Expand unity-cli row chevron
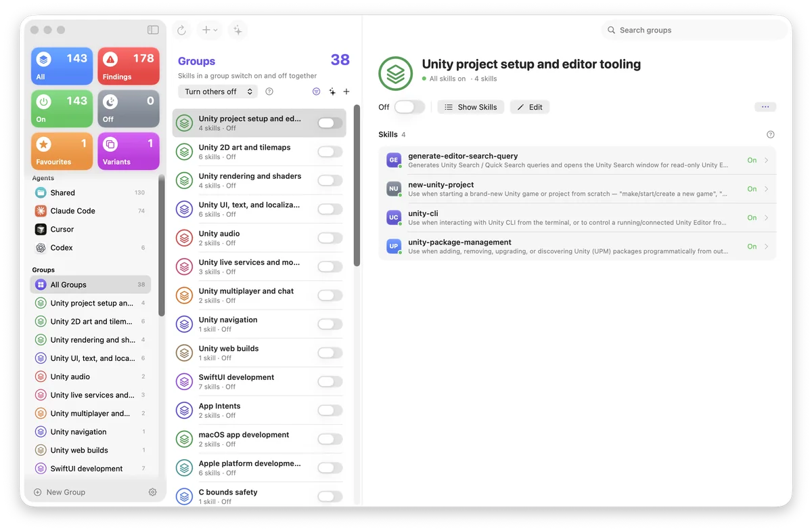The height and width of the screenshot is (531, 812). tap(766, 217)
